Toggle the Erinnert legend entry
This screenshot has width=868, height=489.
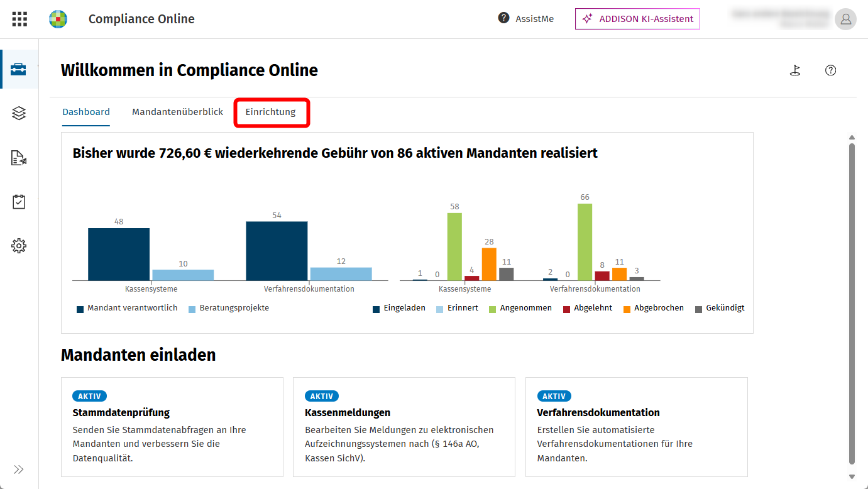[457, 309]
